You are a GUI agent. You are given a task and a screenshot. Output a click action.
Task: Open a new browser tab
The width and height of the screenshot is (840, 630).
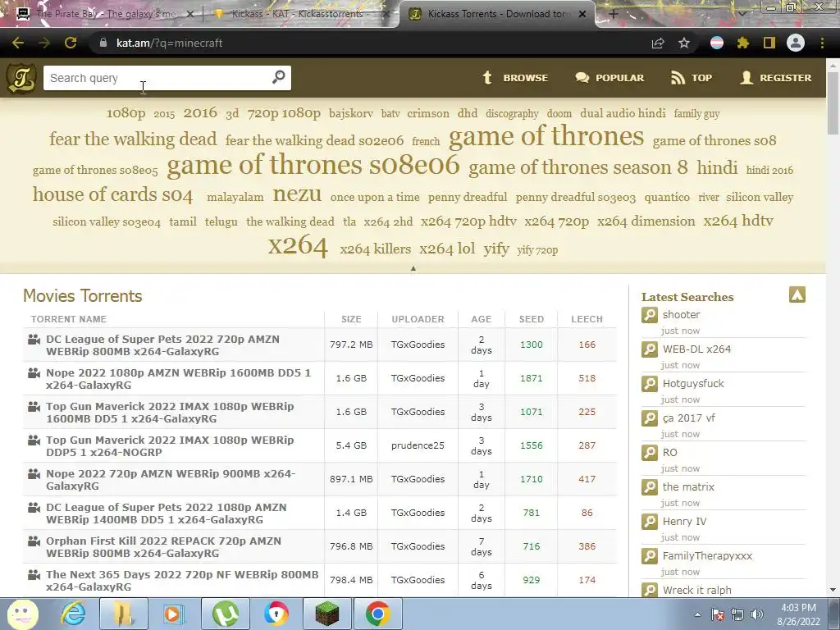click(x=614, y=14)
